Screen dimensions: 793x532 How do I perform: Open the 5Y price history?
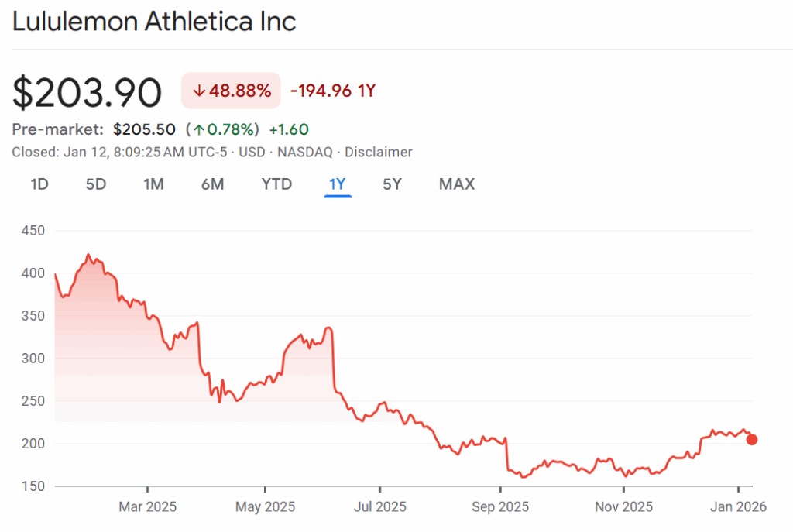(392, 184)
